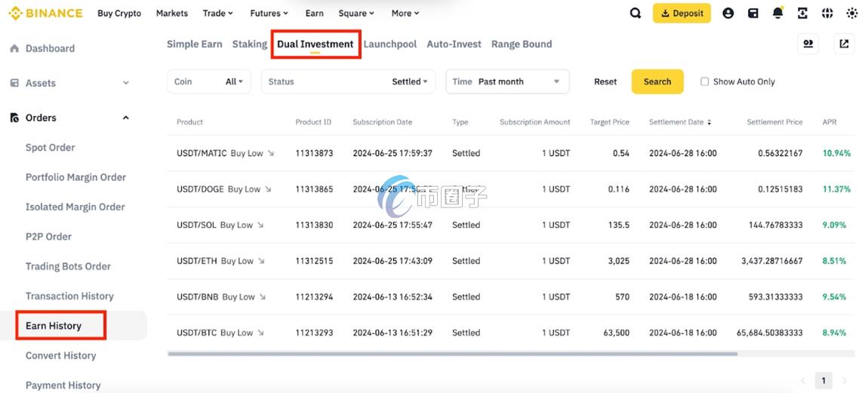Click the globe language icon

pyautogui.click(x=827, y=14)
